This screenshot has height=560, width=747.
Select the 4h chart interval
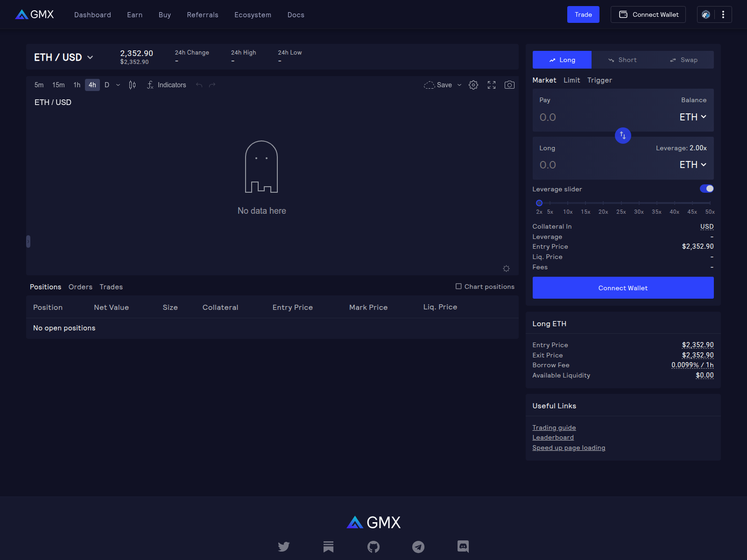pos(92,85)
